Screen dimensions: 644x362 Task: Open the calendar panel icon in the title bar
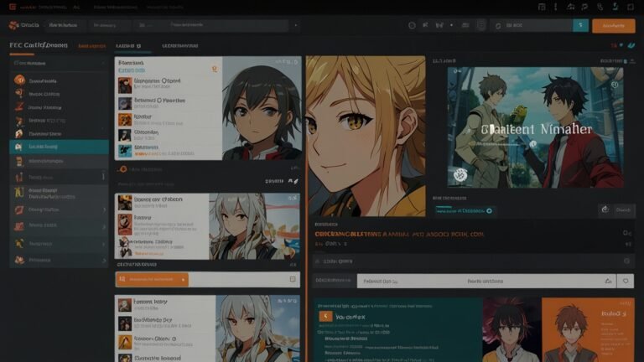coord(542,7)
